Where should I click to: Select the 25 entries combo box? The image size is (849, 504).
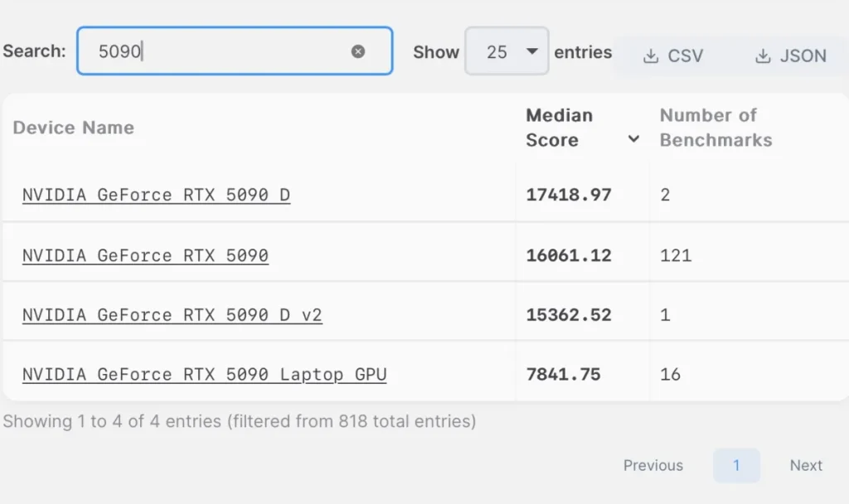507,51
